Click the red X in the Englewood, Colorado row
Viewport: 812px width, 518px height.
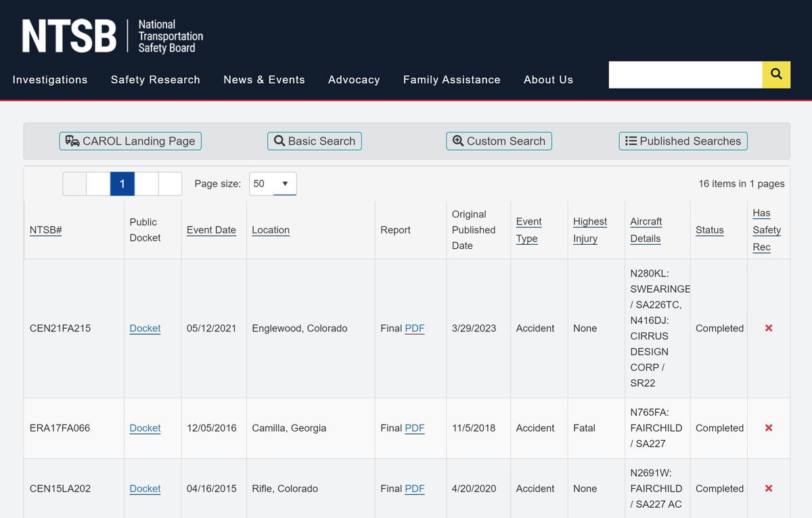tap(768, 328)
